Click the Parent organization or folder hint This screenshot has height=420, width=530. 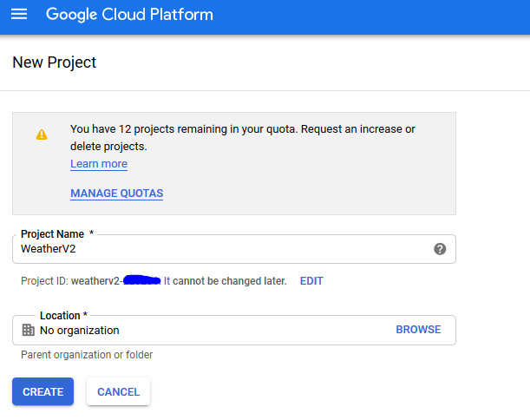(87, 355)
